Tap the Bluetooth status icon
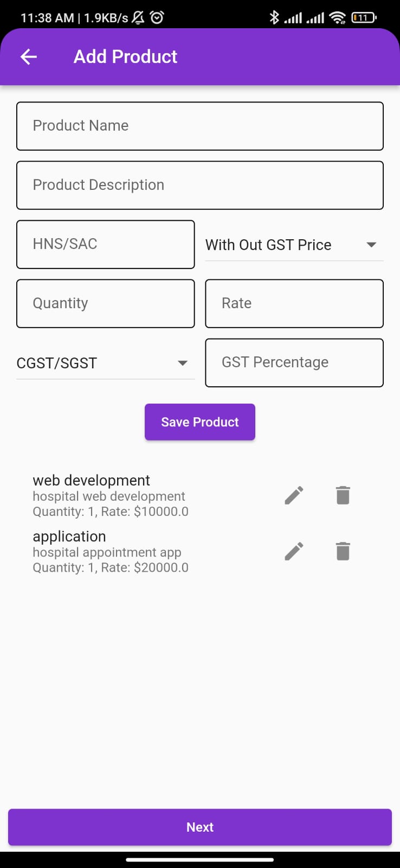Viewport: 400px width, 868px height. click(274, 17)
